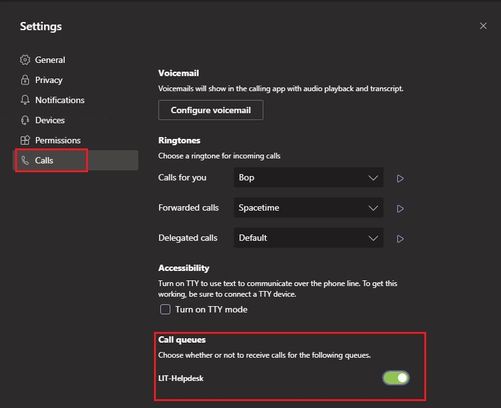Click the Call queues section heading

(182, 340)
